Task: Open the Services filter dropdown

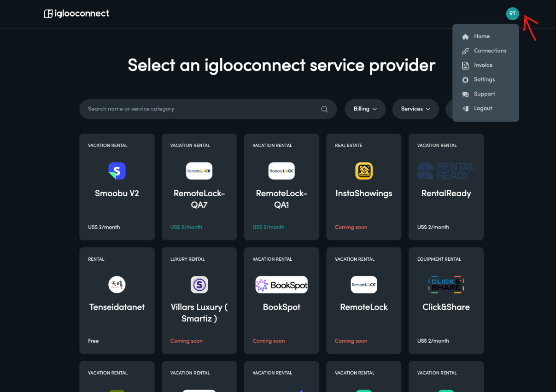Action: pyautogui.click(x=416, y=109)
